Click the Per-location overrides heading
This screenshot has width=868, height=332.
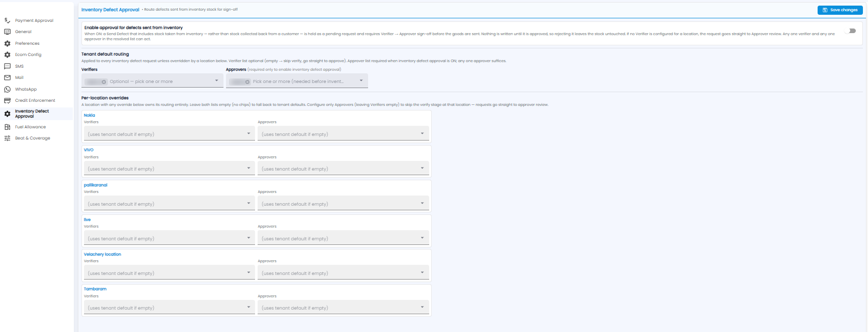coord(105,98)
